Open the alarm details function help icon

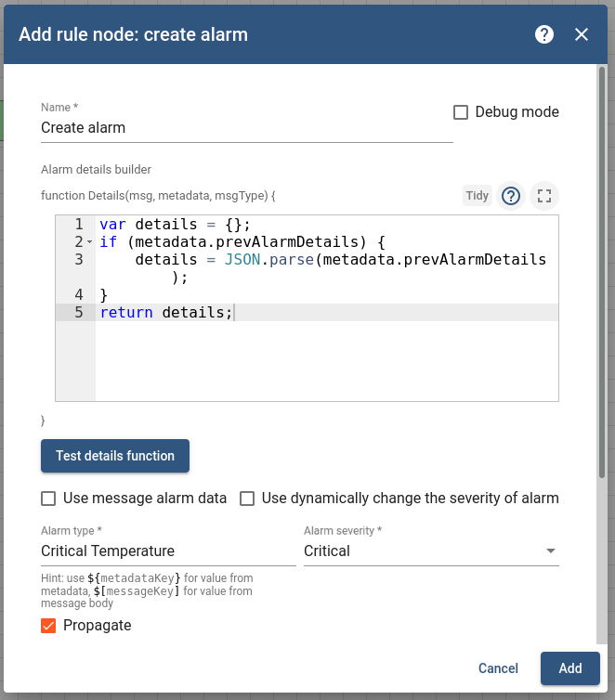click(510, 196)
